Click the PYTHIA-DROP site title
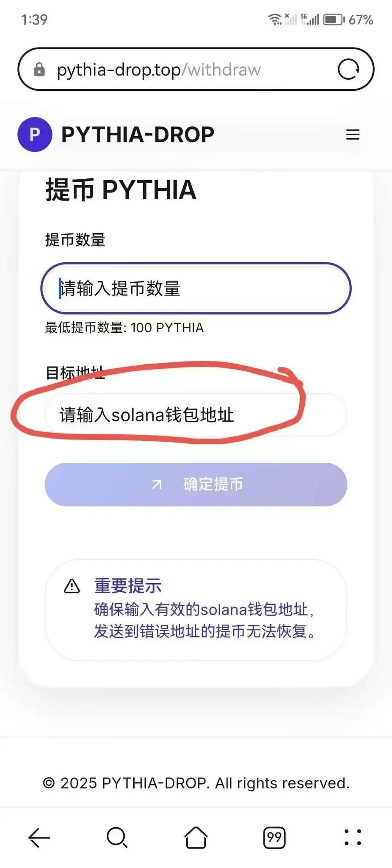Viewport: 392px width, 868px height. coord(138,134)
